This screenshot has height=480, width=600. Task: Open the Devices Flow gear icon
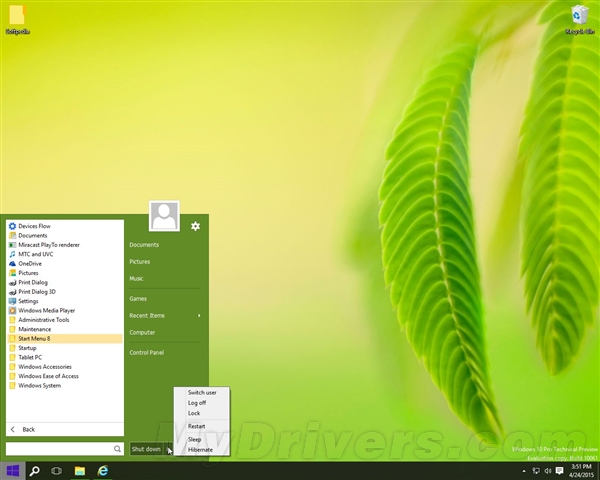pyautogui.click(x=12, y=226)
